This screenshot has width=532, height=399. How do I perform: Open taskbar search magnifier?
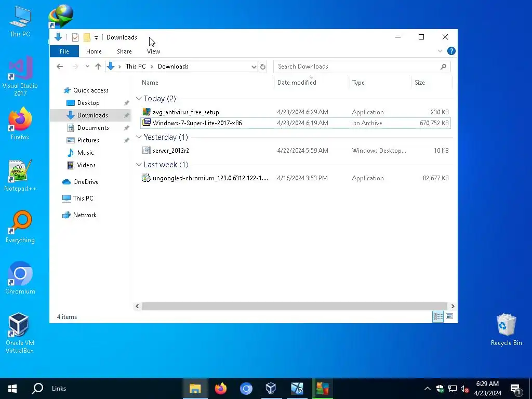click(37, 389)
